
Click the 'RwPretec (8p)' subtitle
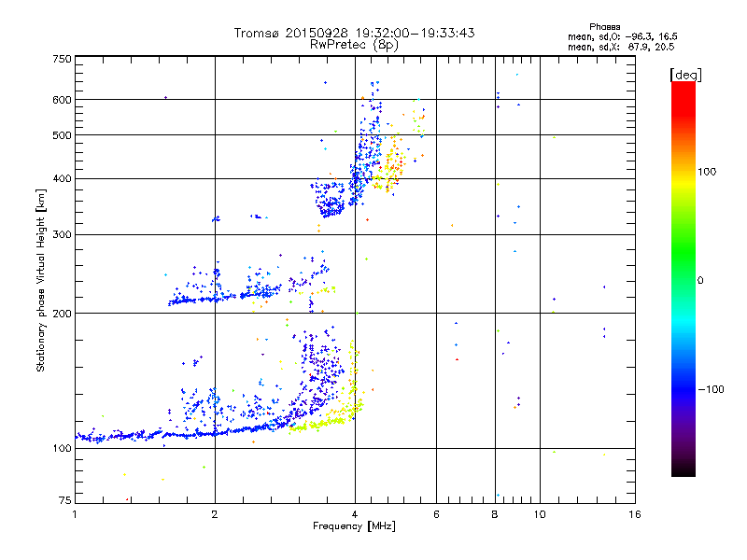click(354, 45)
